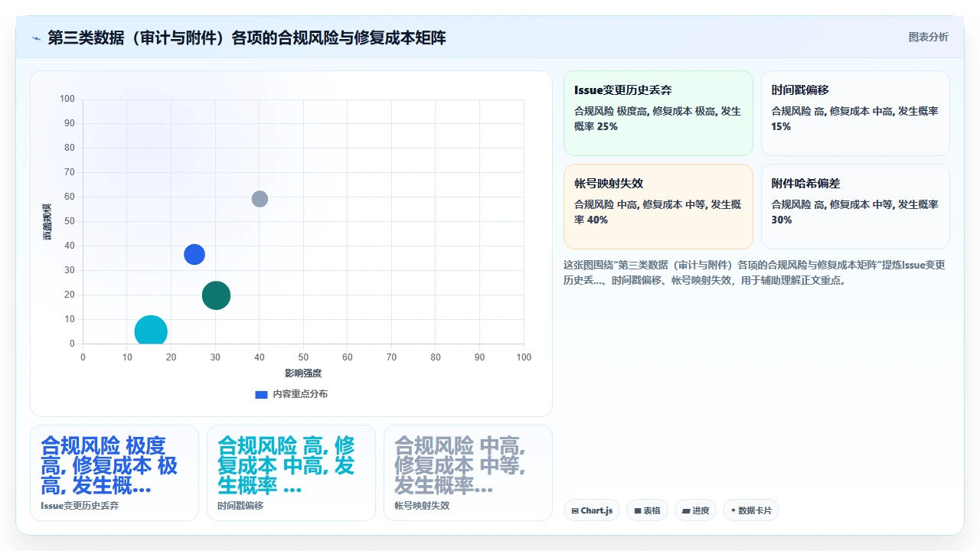Click the 表格 tag icon
The width and height of the screenshot is (980, 551).
tap(638, 510)
